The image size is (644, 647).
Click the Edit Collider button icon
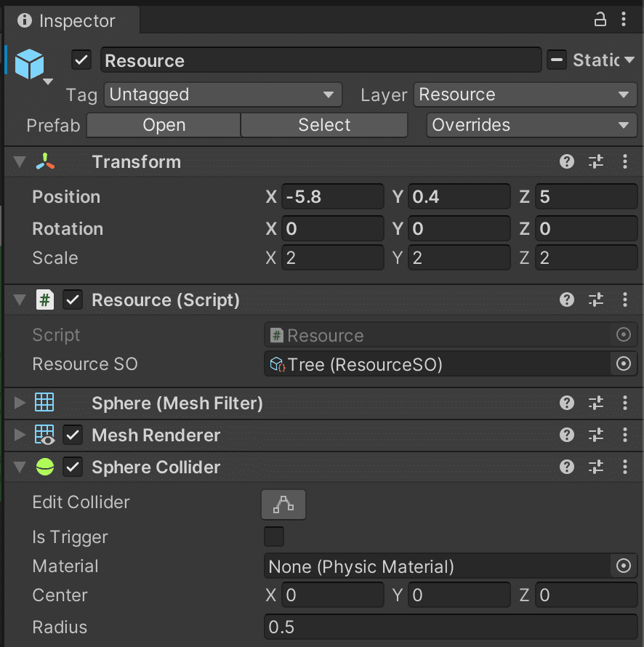(283, 505)
